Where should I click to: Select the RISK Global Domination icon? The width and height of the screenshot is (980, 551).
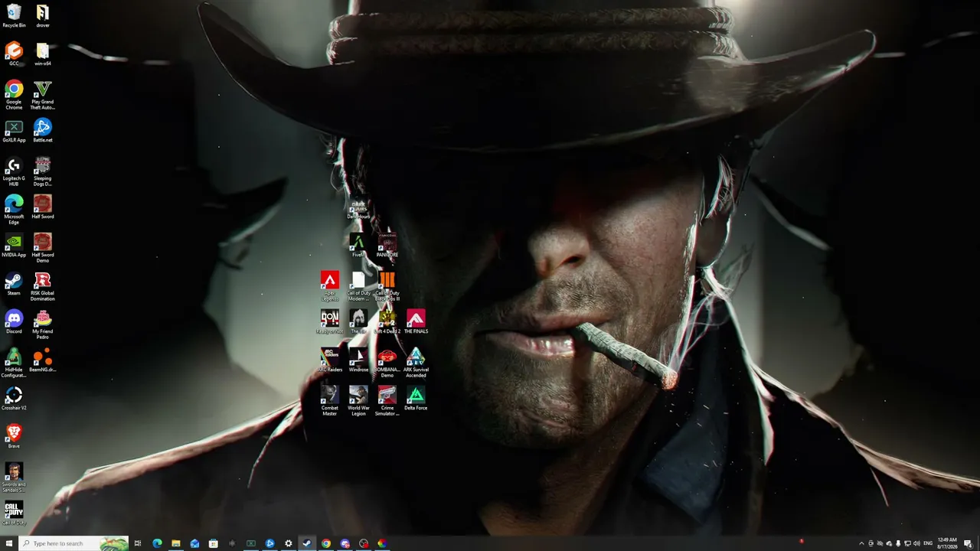[43, 285]
